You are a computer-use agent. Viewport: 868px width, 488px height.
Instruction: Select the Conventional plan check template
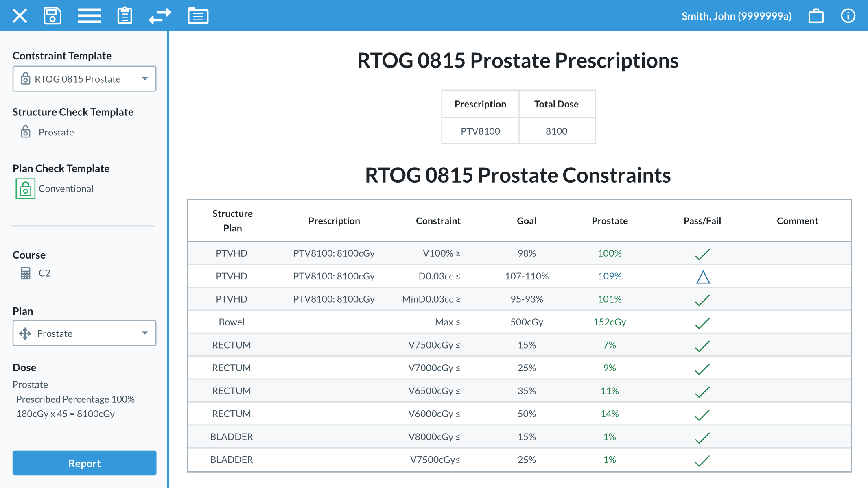[x=66, y=189]
